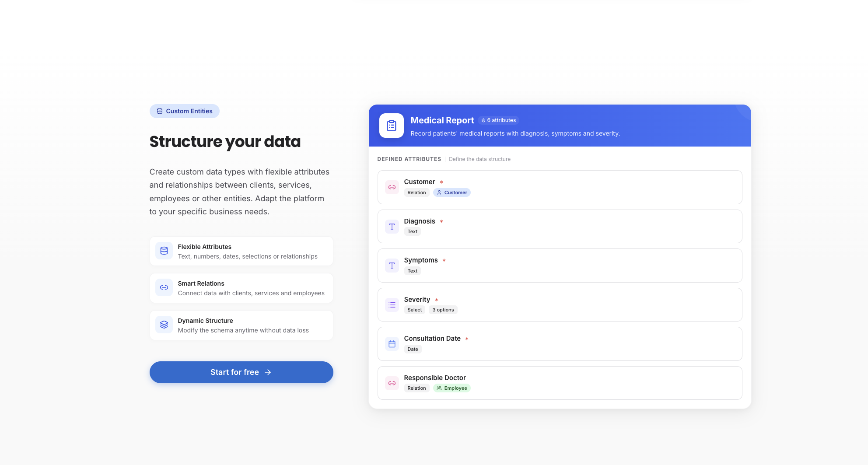The width and height of the screenshot is (868, 472).
Task: Click the Customer relation type pill
Action: click(x=451, y=192)
